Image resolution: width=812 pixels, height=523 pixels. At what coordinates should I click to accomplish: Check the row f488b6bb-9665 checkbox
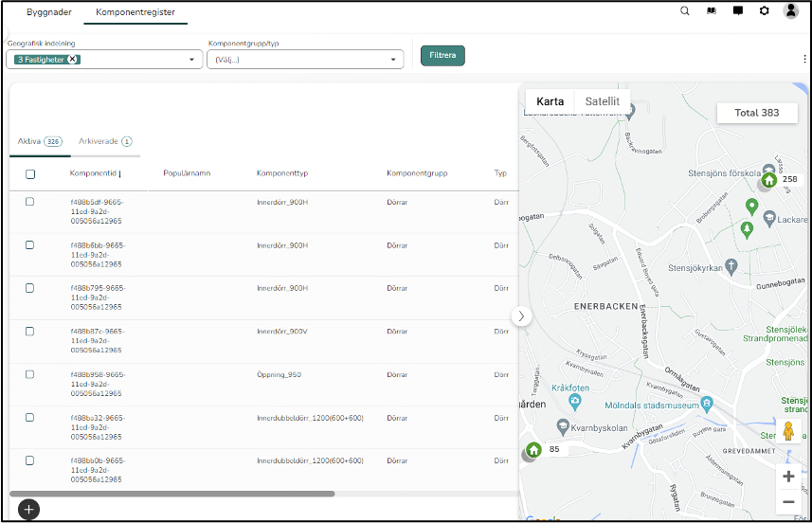(30, 245)
